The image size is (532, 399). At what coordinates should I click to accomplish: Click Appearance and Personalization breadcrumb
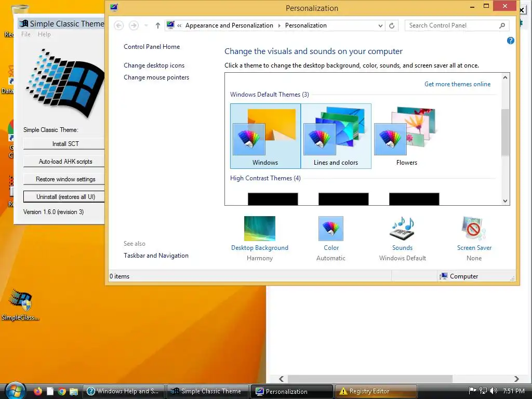(x=229, y=25)
